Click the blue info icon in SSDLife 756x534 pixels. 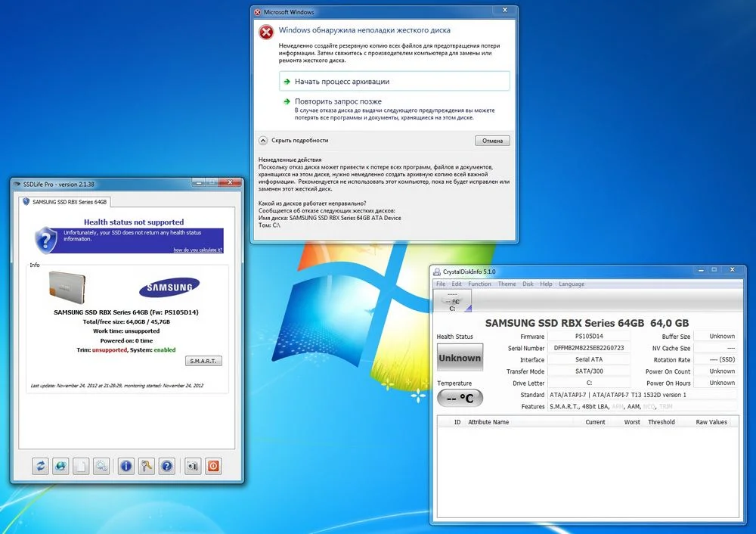[x=125, y=466]
